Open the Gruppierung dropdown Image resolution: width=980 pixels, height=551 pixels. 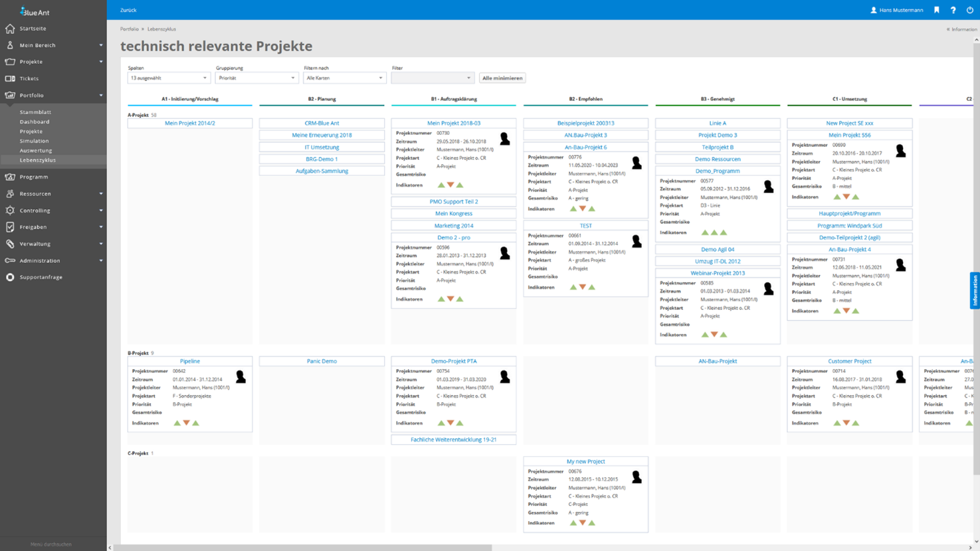[x=256, y=78]
